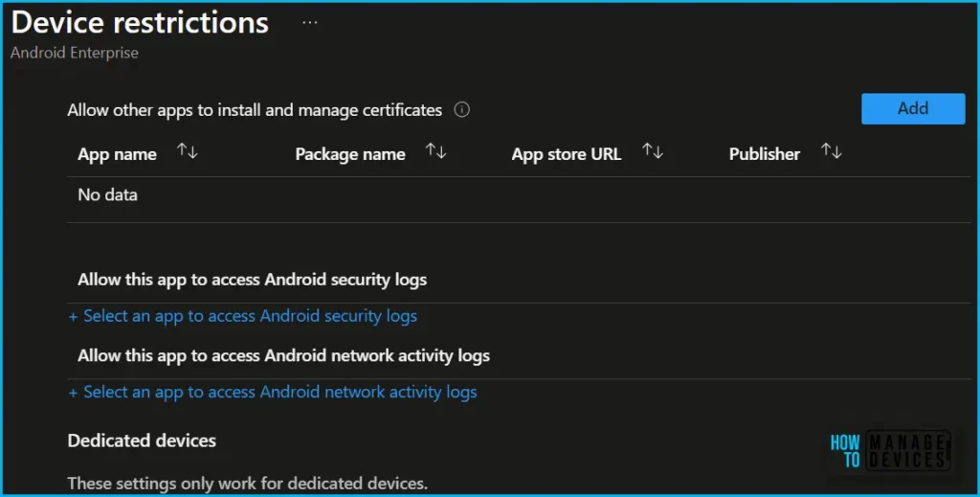Click the Android Enterprise subtitle
The height and width of the screenshot is (497, 980).
coord(75,53)
